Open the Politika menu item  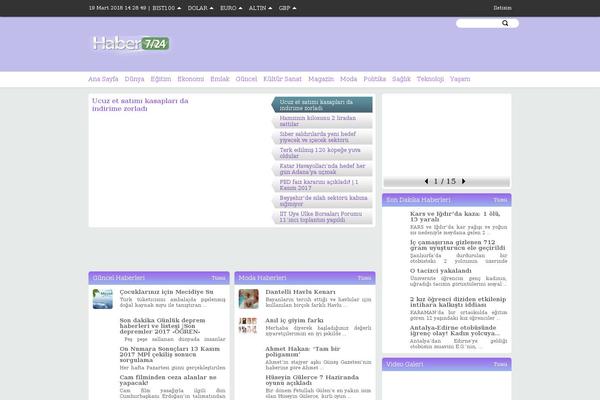(375, 79)
